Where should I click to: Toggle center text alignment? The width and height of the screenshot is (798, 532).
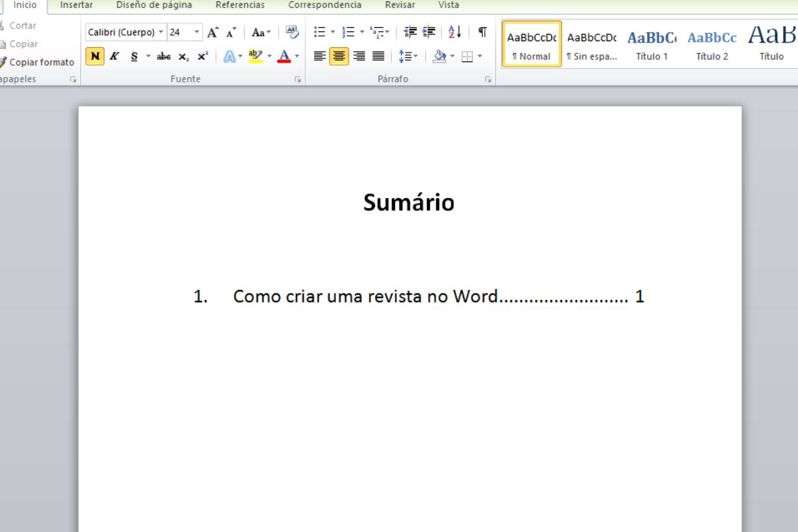339,57
